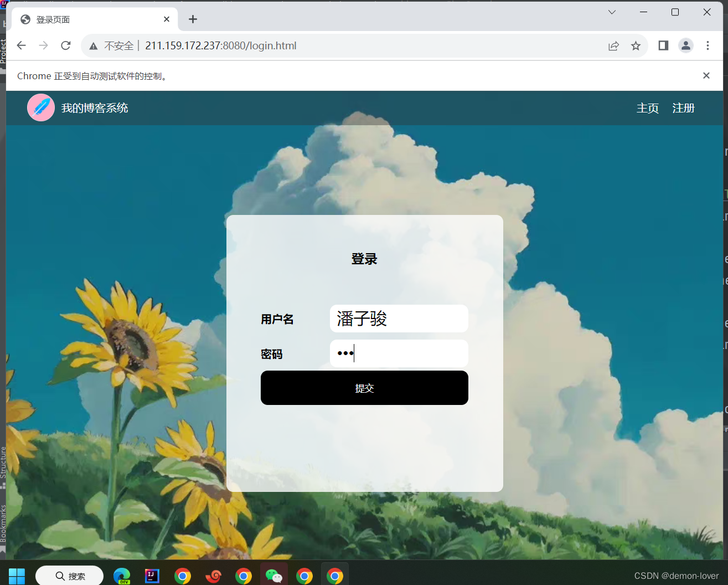Open IntelliJ IDEA from taskbar
Image resolution: width=728 pixels, height=585 pixels.
pyautogui.click(x=152, y=576)
